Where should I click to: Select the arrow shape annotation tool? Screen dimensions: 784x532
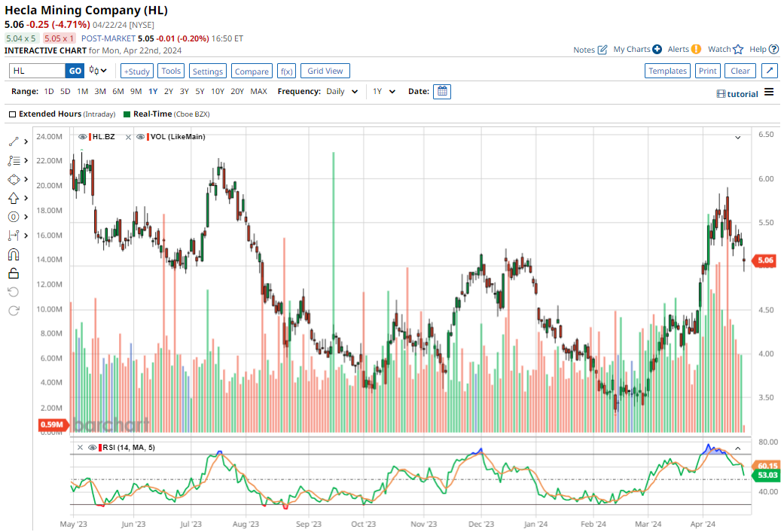(x=14, y=198)
